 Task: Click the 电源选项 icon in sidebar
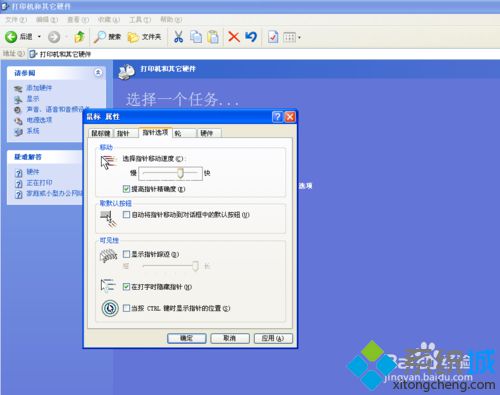point(18,121)
